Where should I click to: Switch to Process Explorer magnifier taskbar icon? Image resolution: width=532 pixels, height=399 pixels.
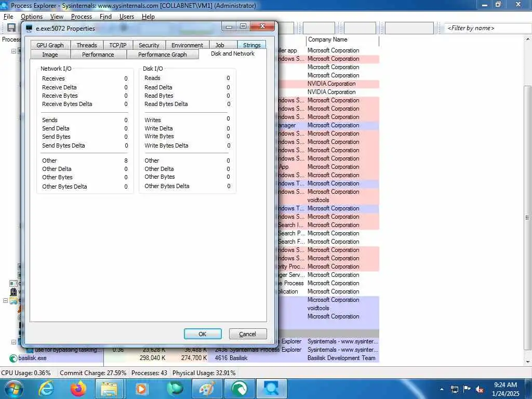coord(271,389)
